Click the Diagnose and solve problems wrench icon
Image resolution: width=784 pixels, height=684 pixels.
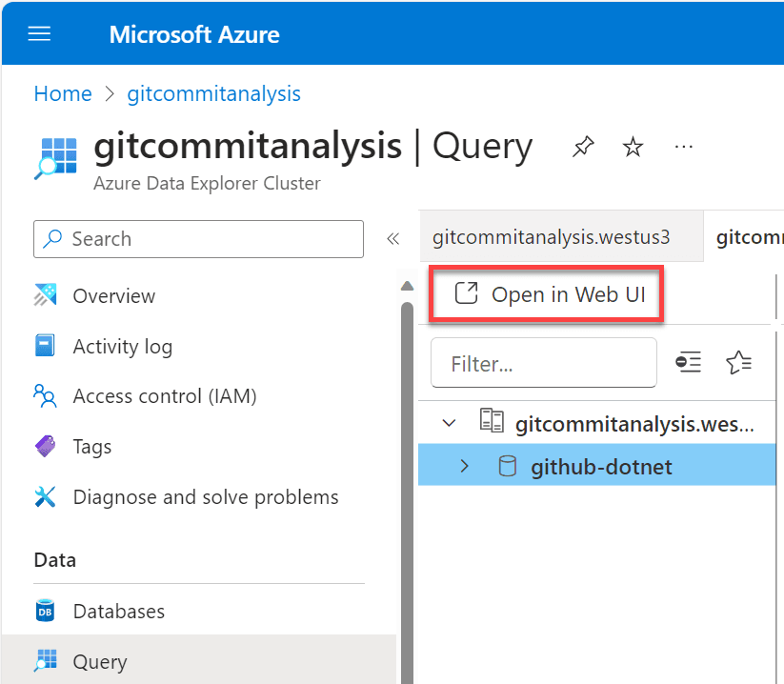[x=43, y=496]
